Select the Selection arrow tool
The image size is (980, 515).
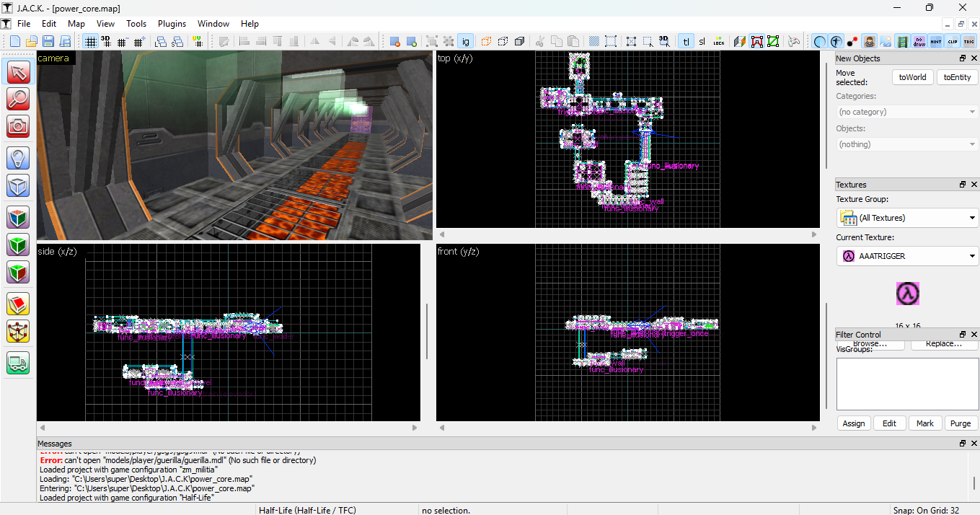(x=18, y=71)
